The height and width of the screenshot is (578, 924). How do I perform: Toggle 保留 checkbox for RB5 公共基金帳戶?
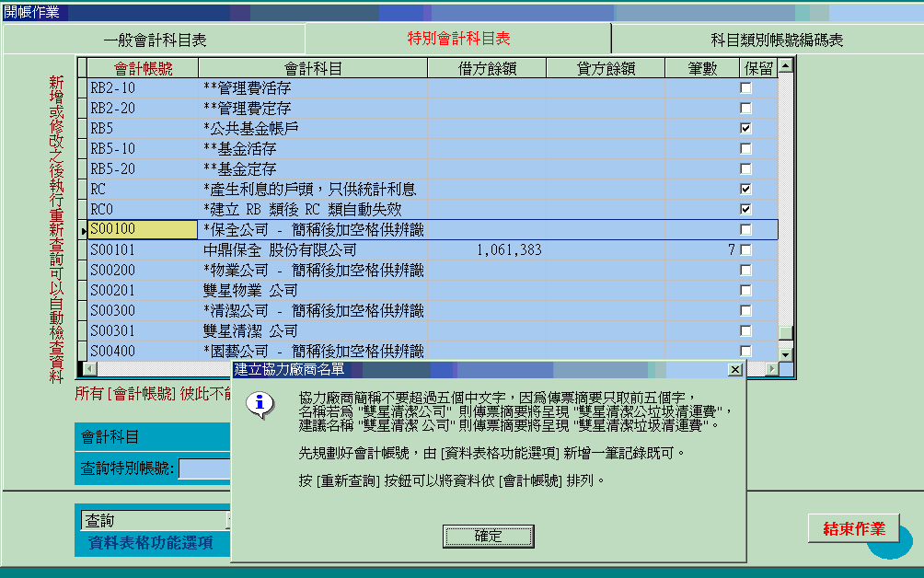point(745,128)
